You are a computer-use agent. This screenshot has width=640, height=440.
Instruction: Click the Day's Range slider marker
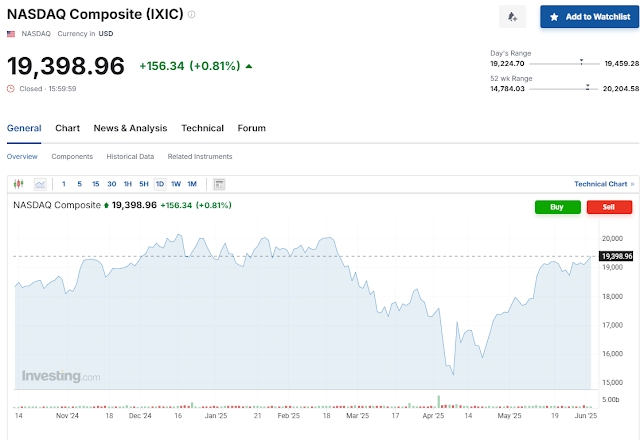coord(581,62)
